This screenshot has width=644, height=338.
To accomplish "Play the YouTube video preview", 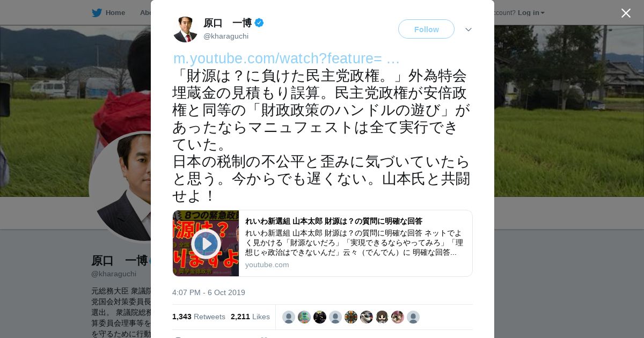I will [206, 244].
